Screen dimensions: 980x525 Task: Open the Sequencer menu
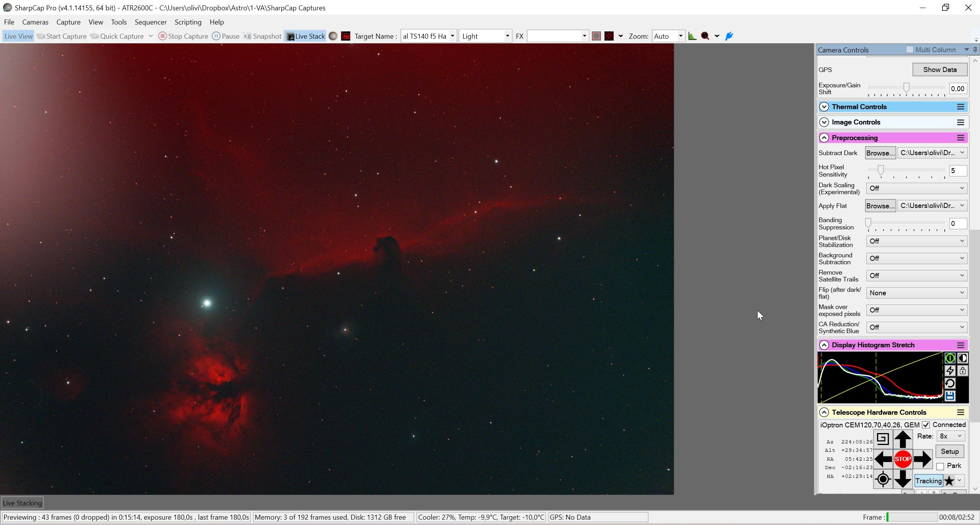[x=150, y=22]
